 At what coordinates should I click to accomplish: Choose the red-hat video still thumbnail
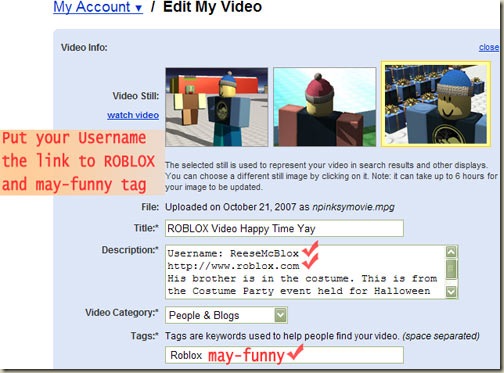(325, 107)
